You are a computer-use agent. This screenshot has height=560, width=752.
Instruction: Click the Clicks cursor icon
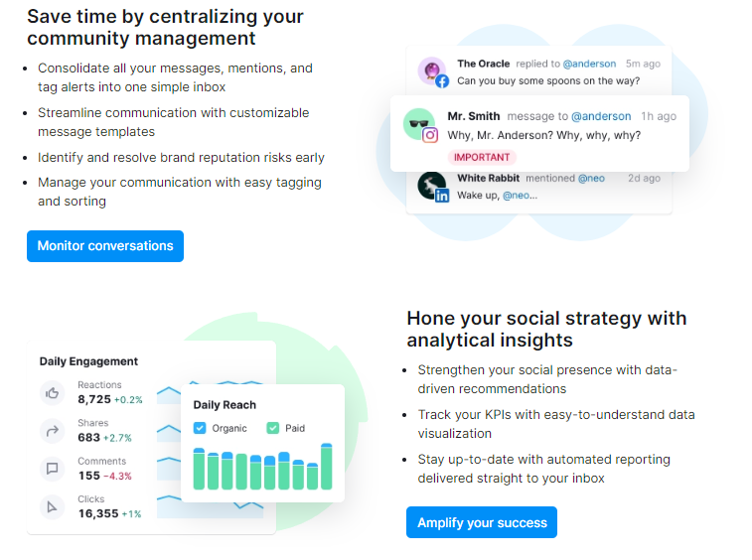click(52, 506)
